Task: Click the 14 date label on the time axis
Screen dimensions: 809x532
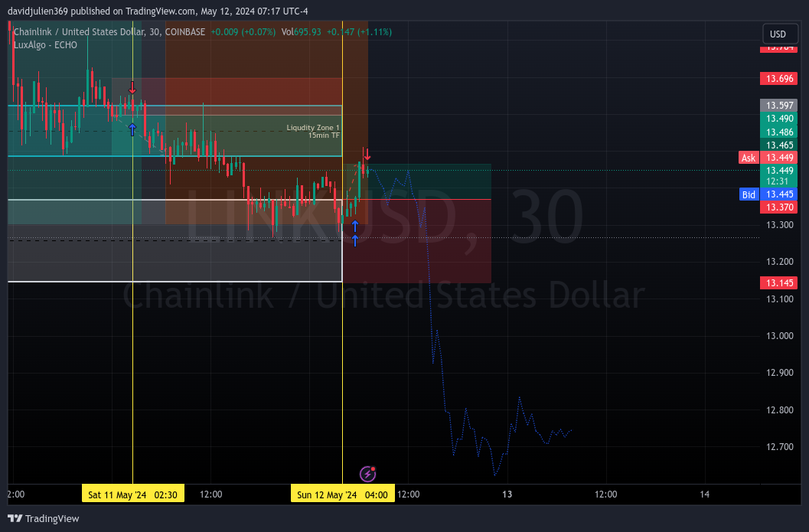Action: coord(704,494)
